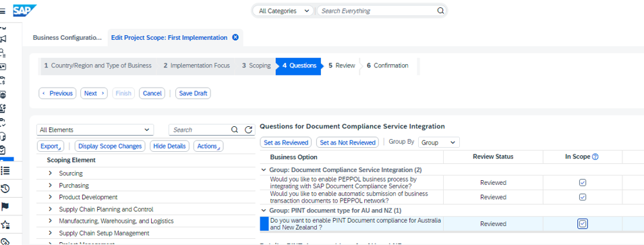Open the flag icon in left sidebar
This screenshot has height=245, width=644.
click(x=5, y=207)
